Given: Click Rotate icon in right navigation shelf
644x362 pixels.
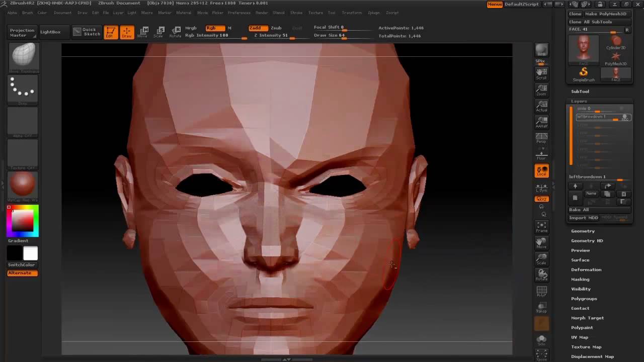Looking at the screenshot, I should [x=541, y=275].
